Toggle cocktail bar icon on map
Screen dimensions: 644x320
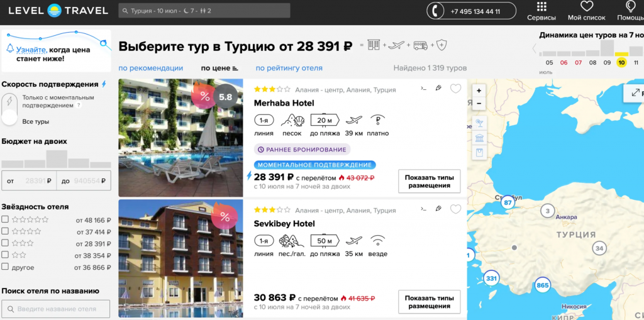[x=479, y=123]
